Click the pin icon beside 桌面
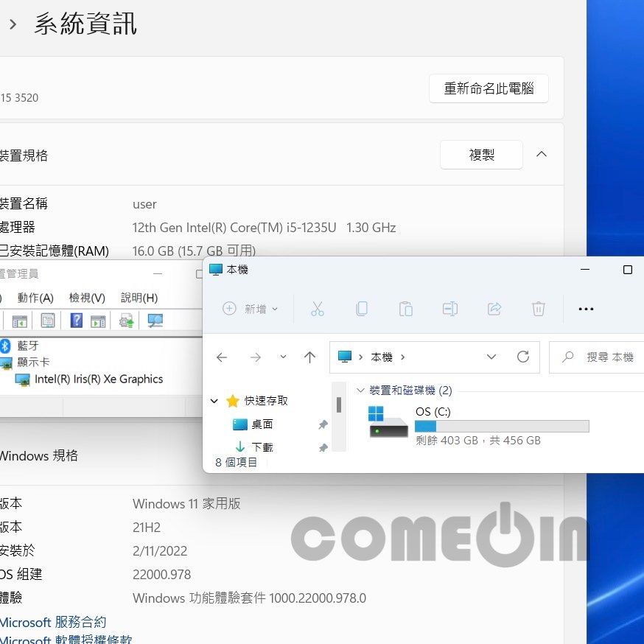Image resolution: width=644 pixels, height=644 pixels. [x=323, y=424]
